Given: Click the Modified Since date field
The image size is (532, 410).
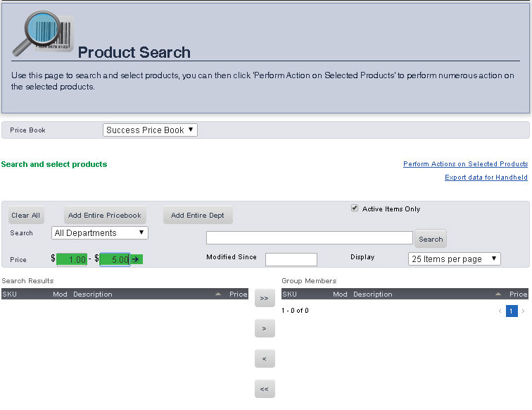Looking at the screenshot, I should (291, 259).
